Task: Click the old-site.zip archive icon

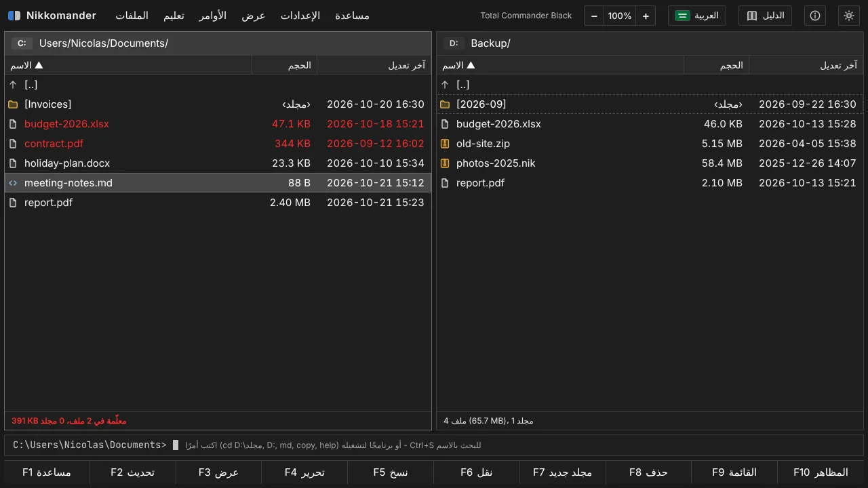Action: pos(445,144)
